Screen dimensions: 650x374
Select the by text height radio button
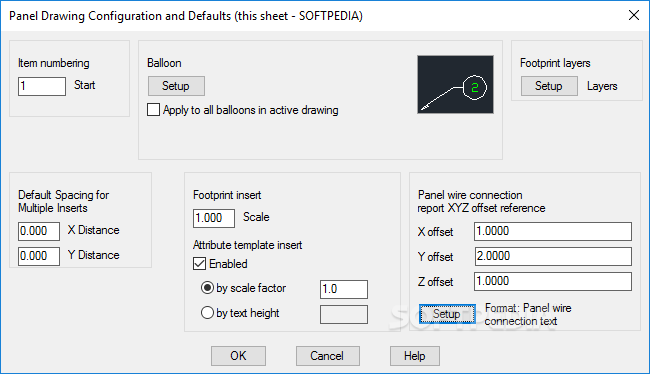tap(207, 313)
